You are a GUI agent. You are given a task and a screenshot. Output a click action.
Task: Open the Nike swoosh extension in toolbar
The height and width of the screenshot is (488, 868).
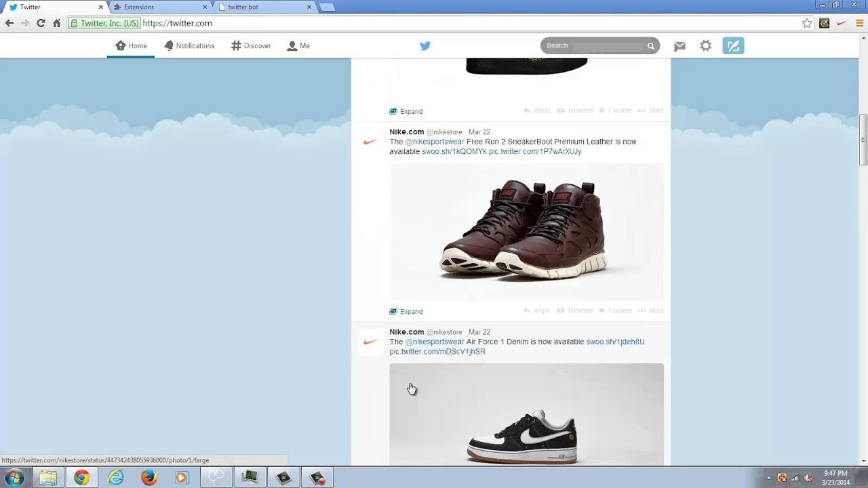(x=842, y=23)
